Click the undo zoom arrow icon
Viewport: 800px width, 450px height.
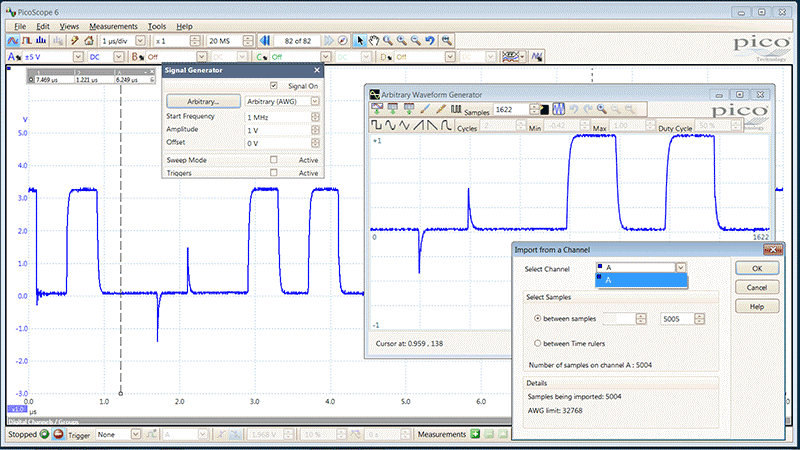click(x=430, y=41)
